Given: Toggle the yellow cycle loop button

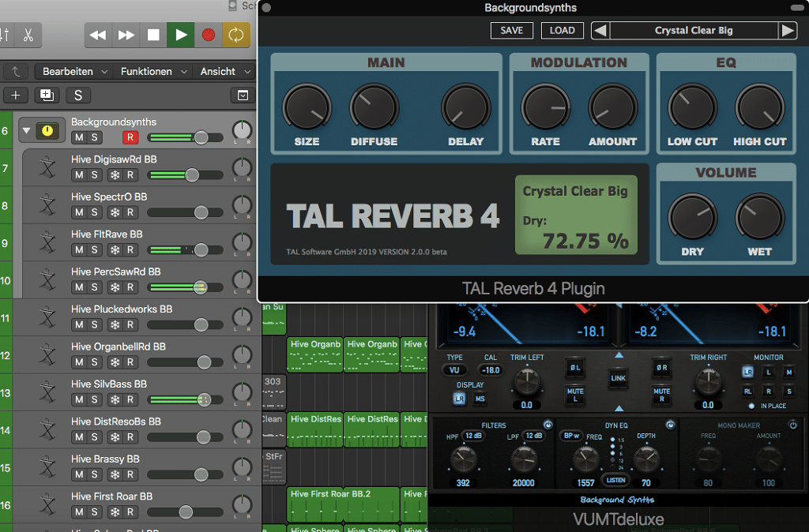Looking at the screenshot, I should [x=236, y=35].
